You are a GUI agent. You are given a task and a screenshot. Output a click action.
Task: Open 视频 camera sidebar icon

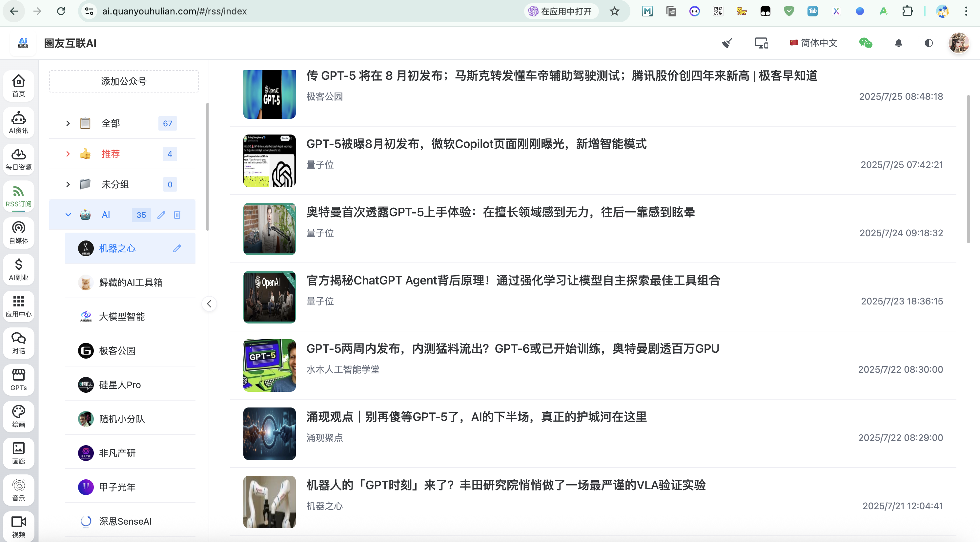click(19, 527)
